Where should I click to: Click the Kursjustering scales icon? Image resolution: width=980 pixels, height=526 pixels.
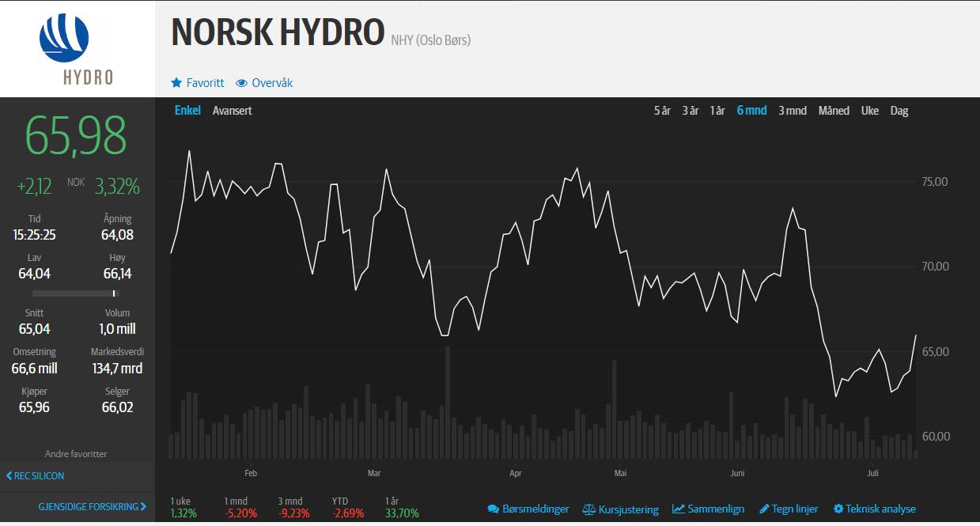click(588, 509)
